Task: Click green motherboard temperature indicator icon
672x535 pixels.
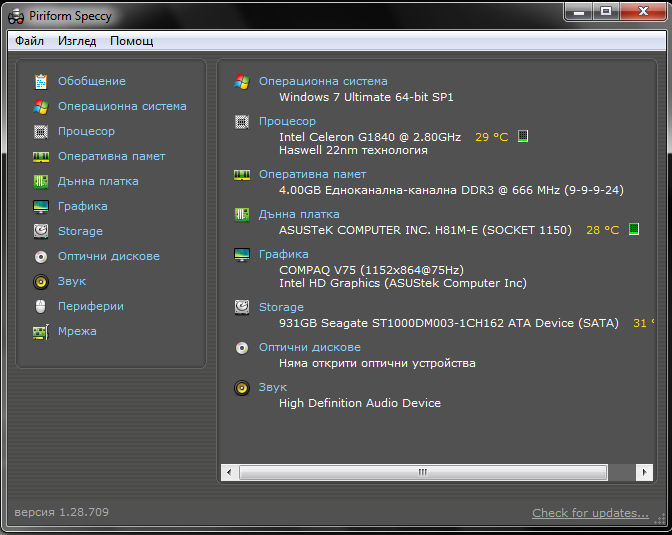Action: tap(634, 229)
